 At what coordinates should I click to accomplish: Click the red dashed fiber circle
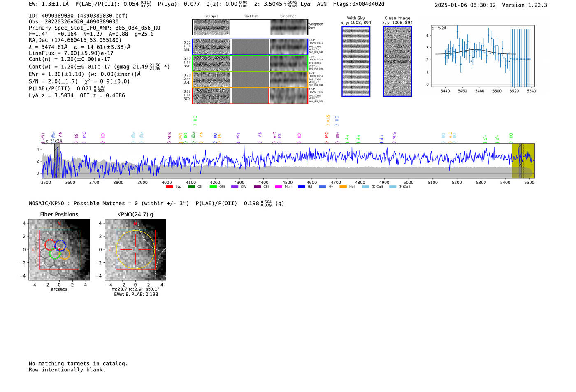click(50, 245)
